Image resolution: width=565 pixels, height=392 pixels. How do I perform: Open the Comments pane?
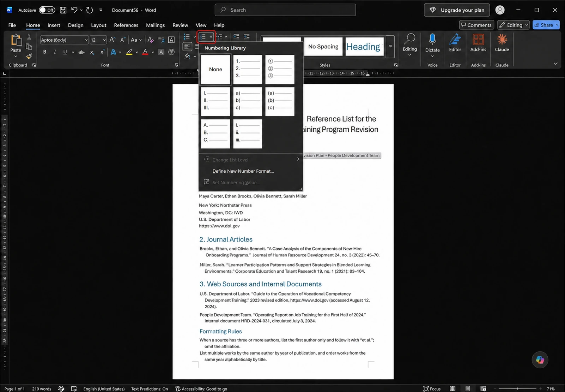476,25
